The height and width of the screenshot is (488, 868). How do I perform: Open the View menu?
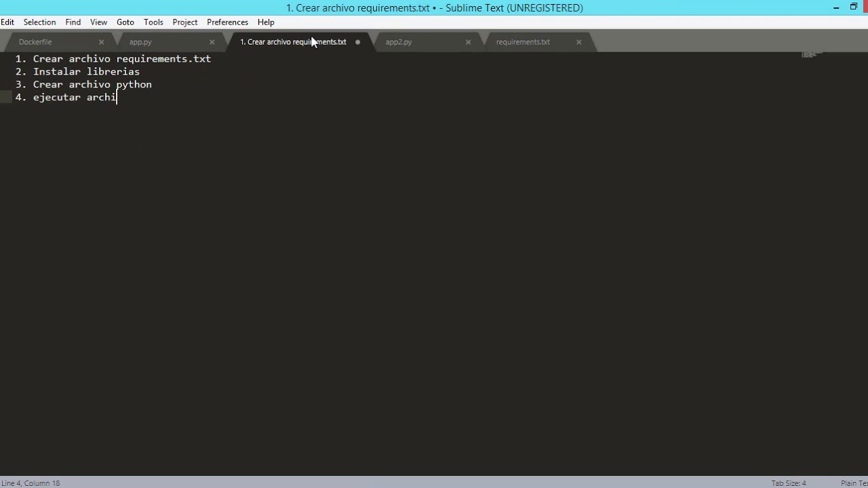pyautogui.click(x=98, y=22)
